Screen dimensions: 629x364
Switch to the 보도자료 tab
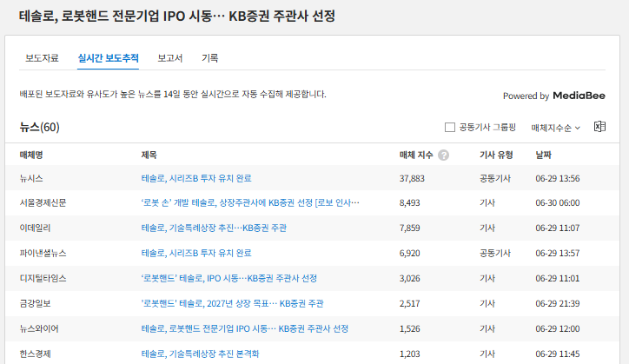click(42, 58)
